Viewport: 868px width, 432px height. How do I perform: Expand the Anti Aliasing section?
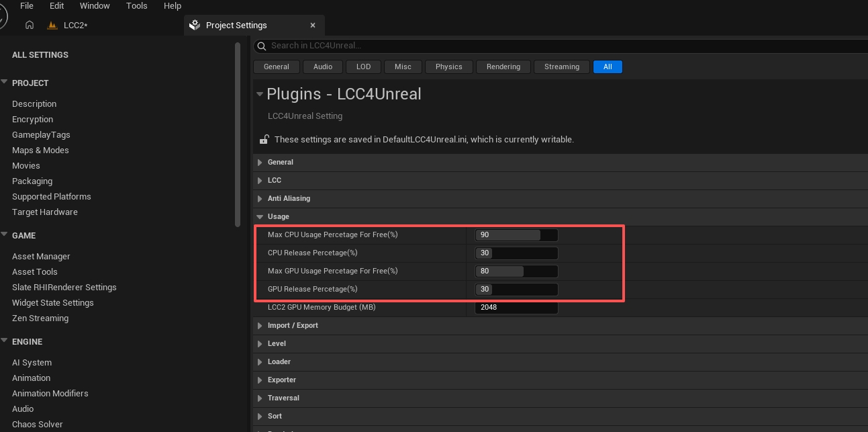pos(260,198)
